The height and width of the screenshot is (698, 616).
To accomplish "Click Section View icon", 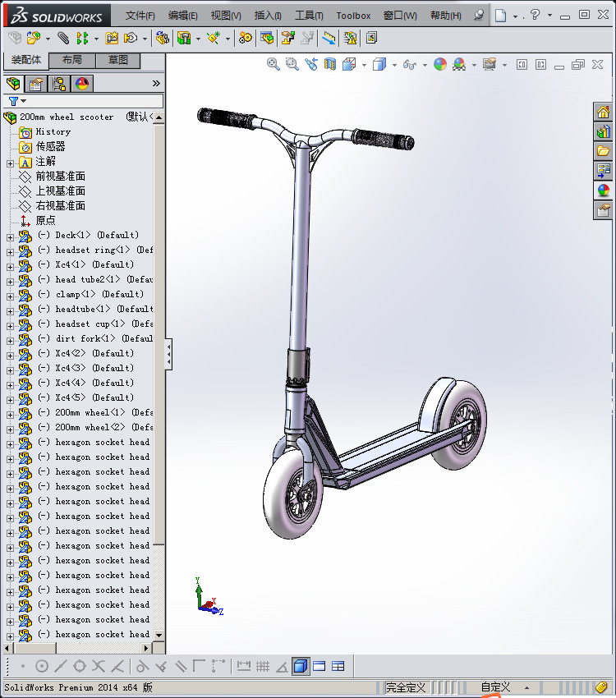I will pyautogui.click(x=330, y=65).
